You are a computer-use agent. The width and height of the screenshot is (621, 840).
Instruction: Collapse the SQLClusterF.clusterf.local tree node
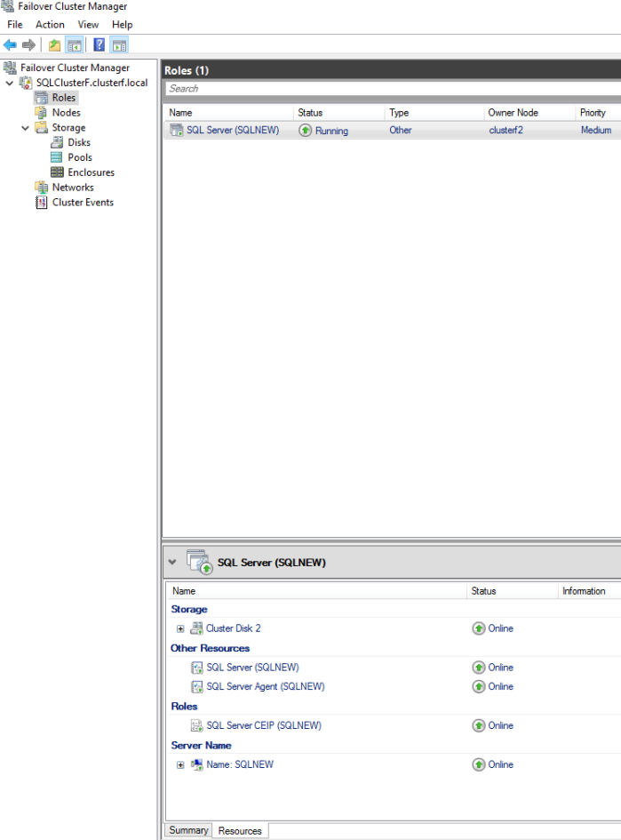pos(10,83)
